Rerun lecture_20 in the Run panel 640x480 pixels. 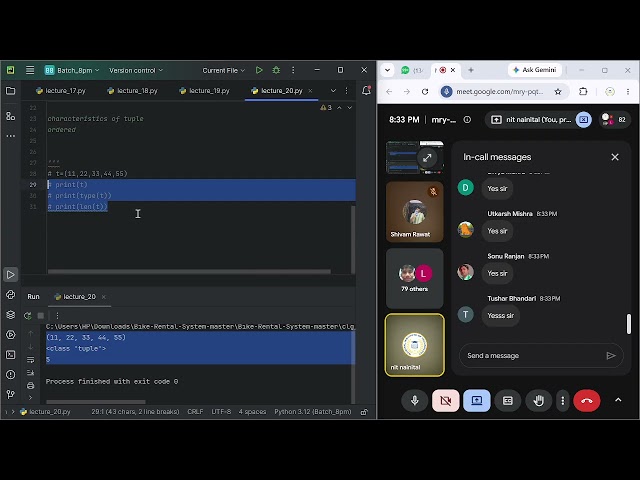tap(28, 316)
